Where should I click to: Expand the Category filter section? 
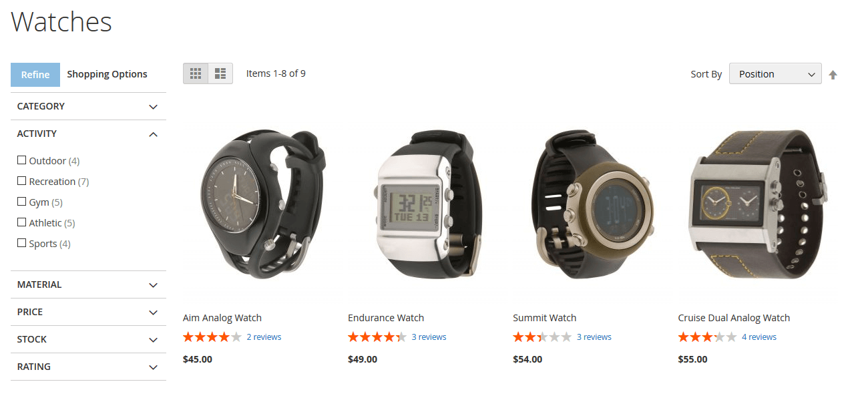pyautogui.click(x=88, y=106)
